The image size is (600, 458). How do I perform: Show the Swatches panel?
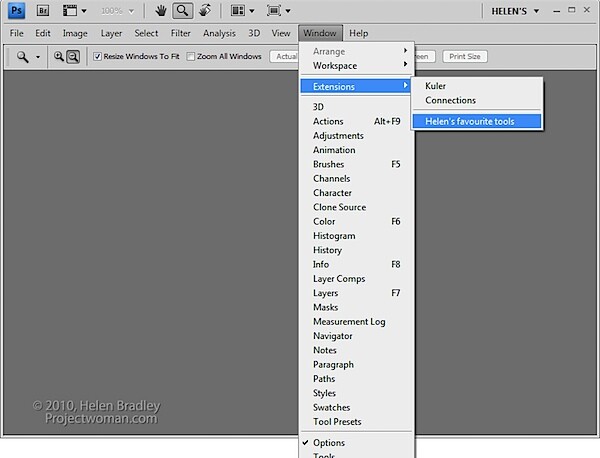click(x=356, y=407)
